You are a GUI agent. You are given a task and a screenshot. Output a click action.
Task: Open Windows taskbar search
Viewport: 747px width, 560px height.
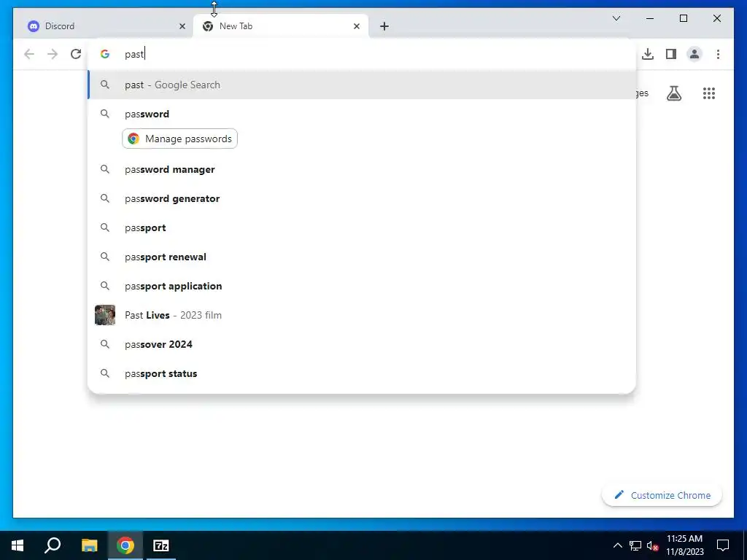click(x=53, y=545)
